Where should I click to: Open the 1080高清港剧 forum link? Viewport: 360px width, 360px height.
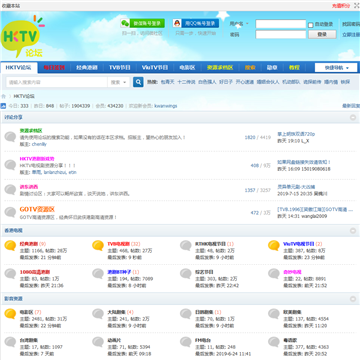35,272
